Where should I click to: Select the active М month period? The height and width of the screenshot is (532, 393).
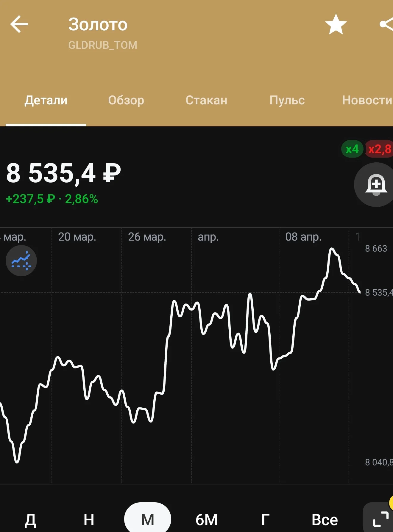tap(148, 519)
